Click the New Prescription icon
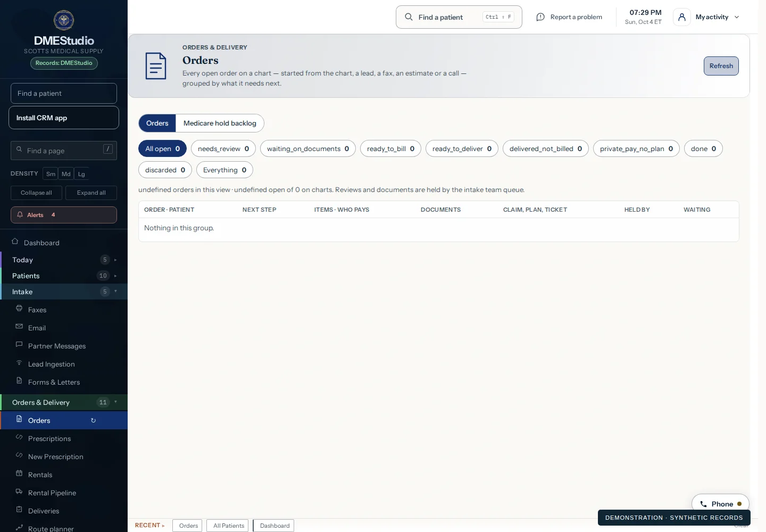This screenshot has width=766, height=532. click(19, 455)
